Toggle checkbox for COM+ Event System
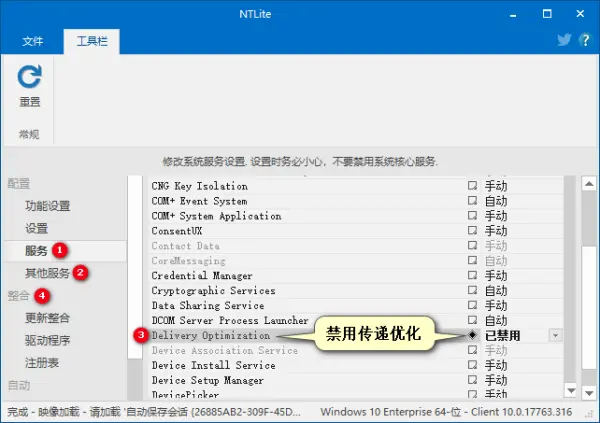The width and height of the screenshot is (600, 423). pos(473,201)
